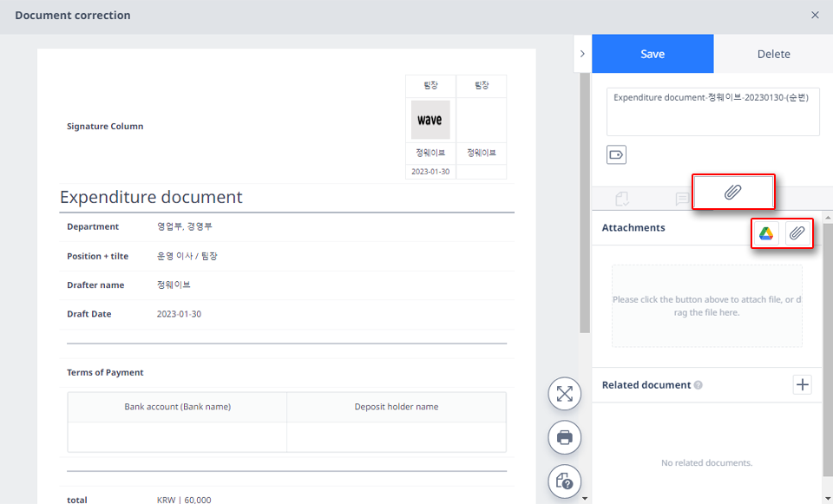The width and height of the screenshot is (833, 504).
Task: Click the Related document info tooltip circle
Action: (x=699, y=385)
